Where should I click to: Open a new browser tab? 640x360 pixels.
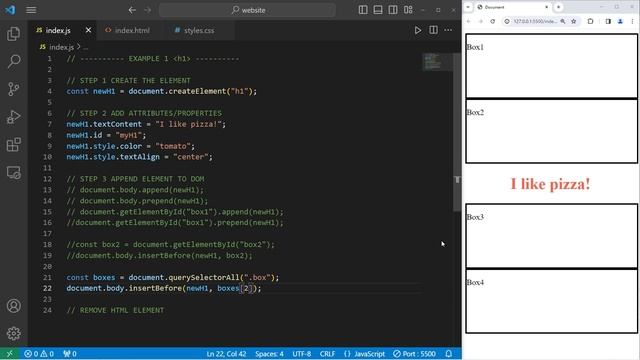(558, 7)
